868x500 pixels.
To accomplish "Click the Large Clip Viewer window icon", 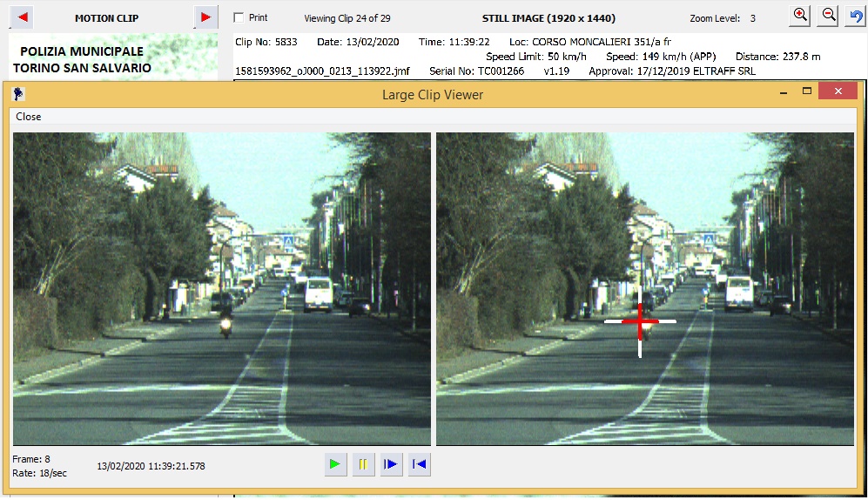I will 19,94.
